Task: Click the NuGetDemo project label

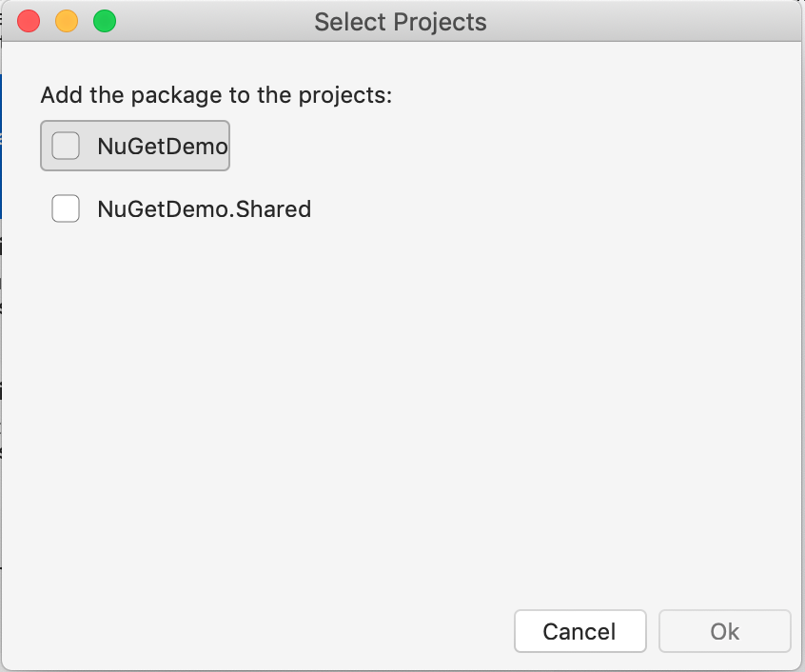Action: 160,145
